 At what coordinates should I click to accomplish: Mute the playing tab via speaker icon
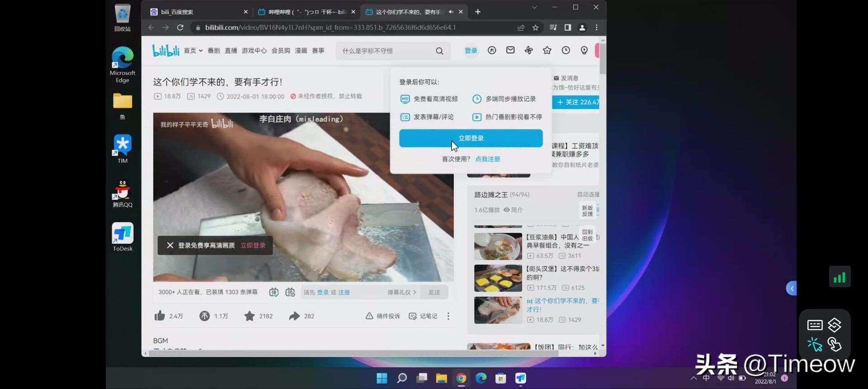pos(451,12)
